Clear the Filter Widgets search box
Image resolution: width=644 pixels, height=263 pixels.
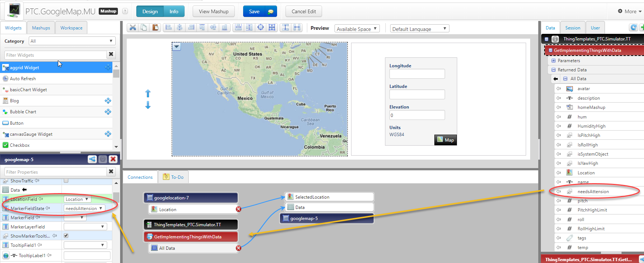[111, 54]
